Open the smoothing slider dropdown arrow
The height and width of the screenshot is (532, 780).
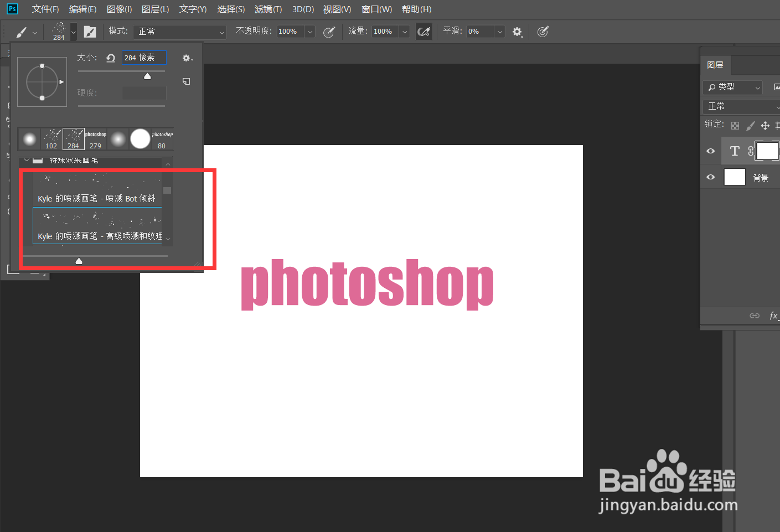pos(500,32)
